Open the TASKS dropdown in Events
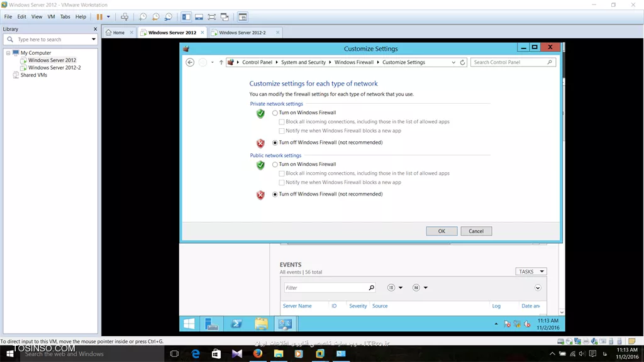This screenshot has height=362, width=644. point(531,271)
